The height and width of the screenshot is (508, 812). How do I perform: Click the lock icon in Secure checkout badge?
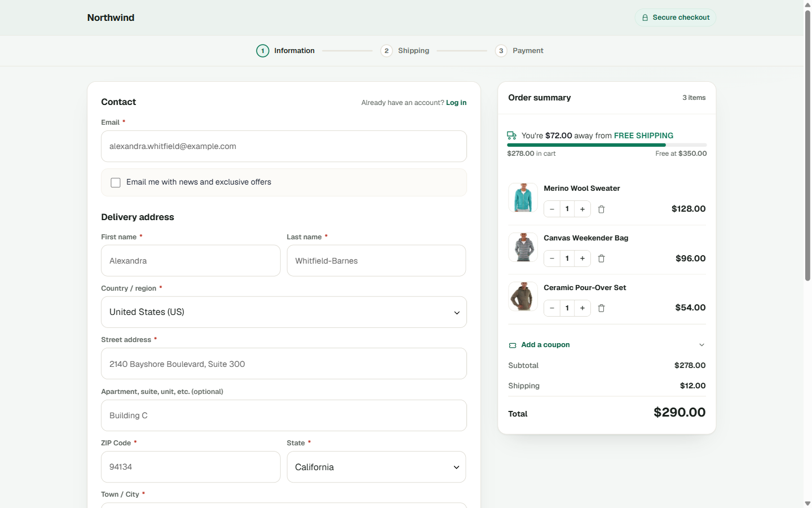pos(645,17)
